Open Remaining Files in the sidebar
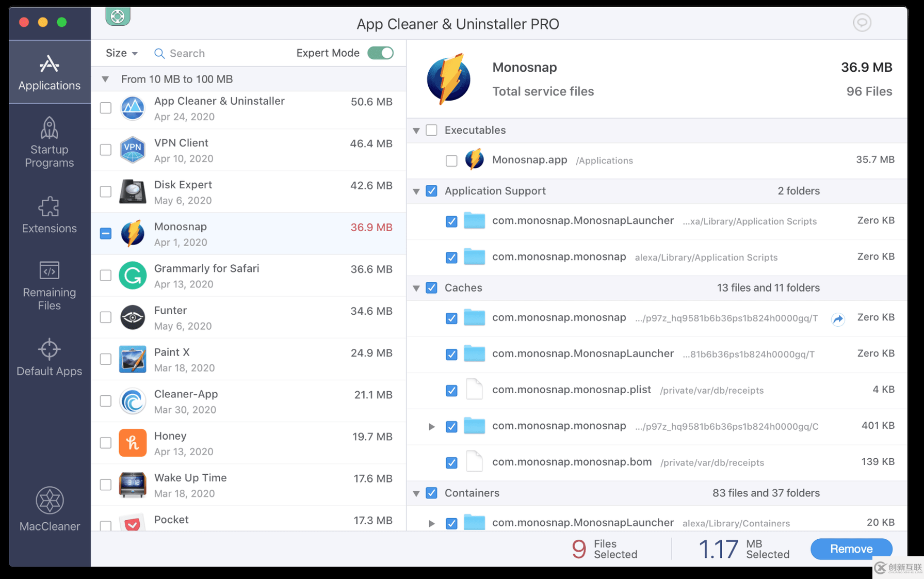 coord(49,285)
